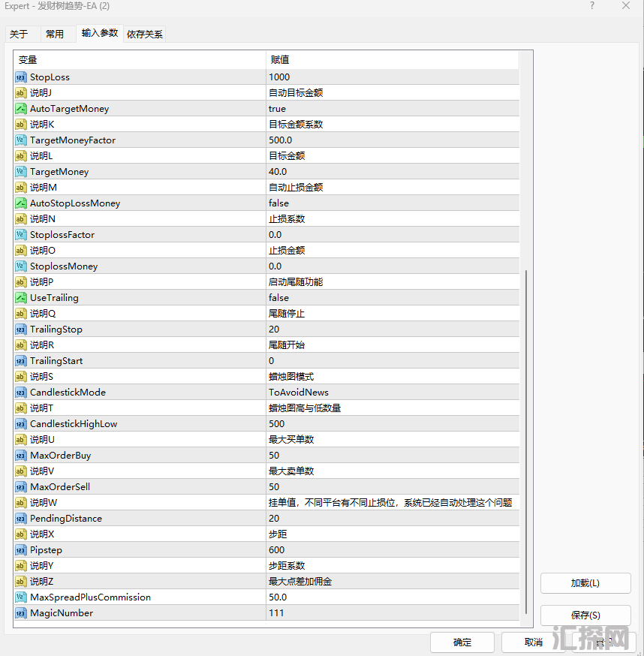Click the boolean icon next to AutoTargetMoney
644x656 pixels.
click(x=21, y=108)
